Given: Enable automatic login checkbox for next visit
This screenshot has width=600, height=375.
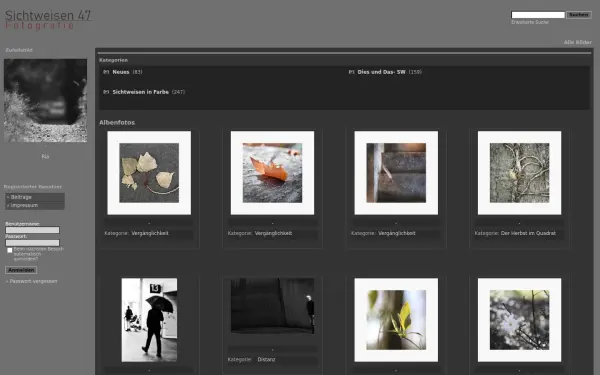Looking at the screenshot, I should [10, 250].
